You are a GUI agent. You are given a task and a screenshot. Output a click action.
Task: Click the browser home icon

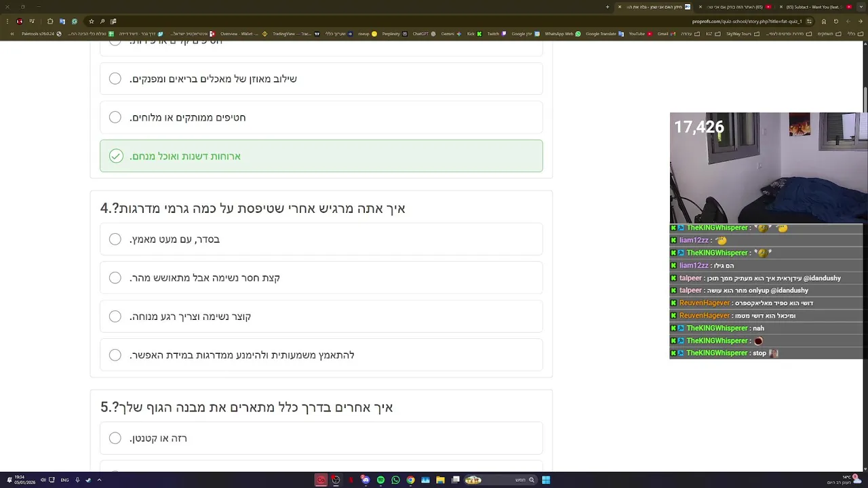pyautogui.click(x=824, y=21)
